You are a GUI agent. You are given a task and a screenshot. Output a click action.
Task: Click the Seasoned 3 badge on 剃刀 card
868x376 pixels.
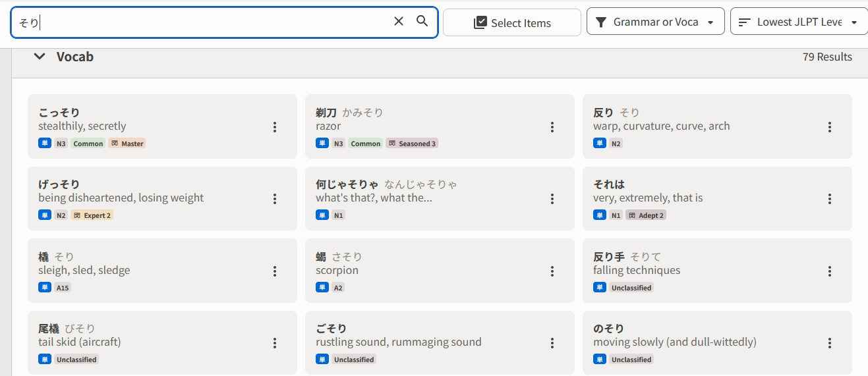tap(412, 144)
